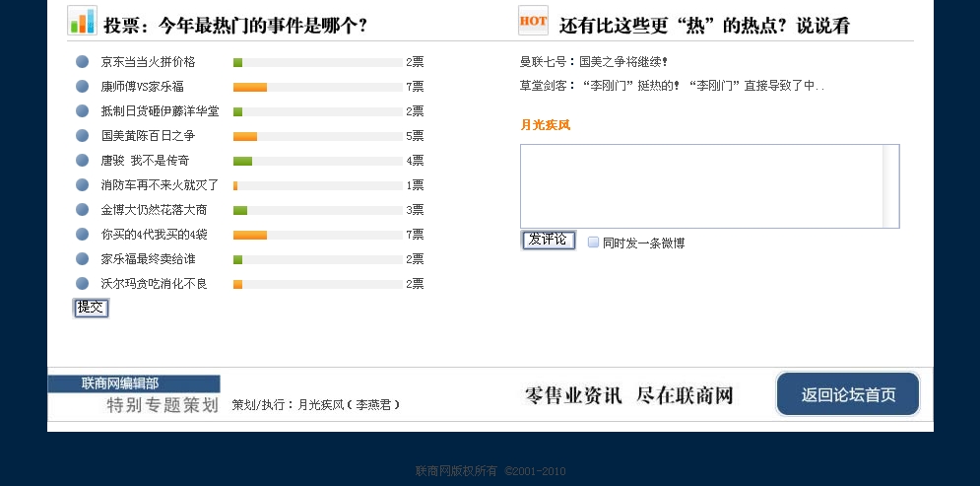Screen dimensions: 980x486
Task: Click the 康师傅VS家乐福 orange vote bar
Action: [250, 87]
